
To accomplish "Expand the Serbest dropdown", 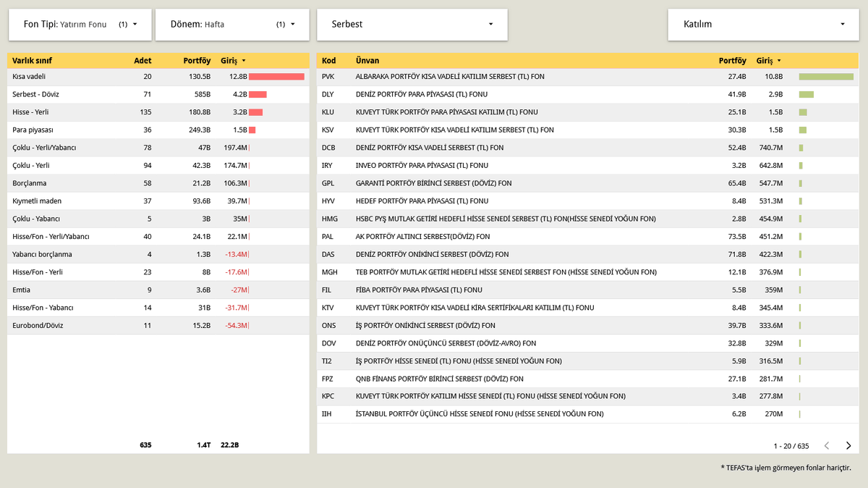I will coord(412,25).
